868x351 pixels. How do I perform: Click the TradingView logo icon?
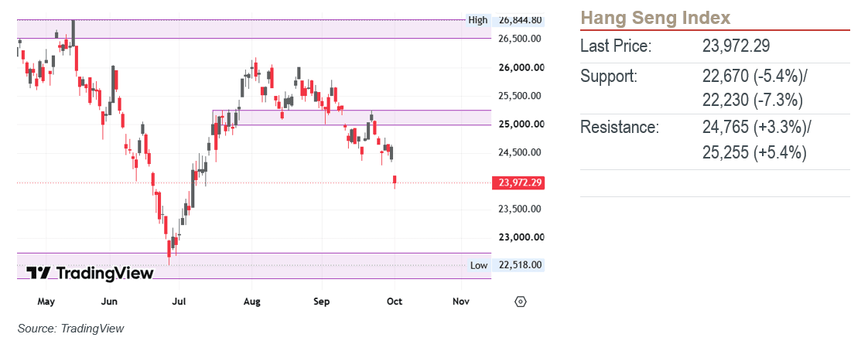[x=39, y=273]
